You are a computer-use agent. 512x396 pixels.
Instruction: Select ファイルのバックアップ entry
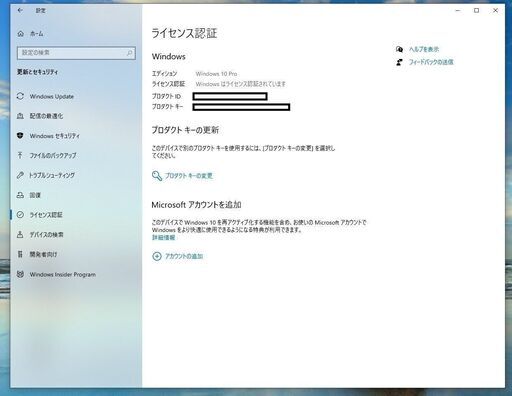(x=53, y=155)
